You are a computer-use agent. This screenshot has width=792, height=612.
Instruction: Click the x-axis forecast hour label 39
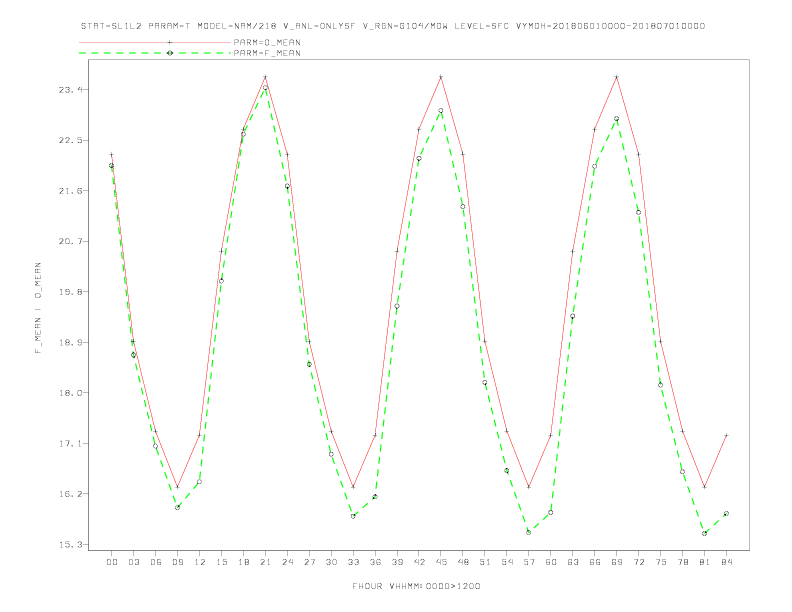(x=397, y=562)
